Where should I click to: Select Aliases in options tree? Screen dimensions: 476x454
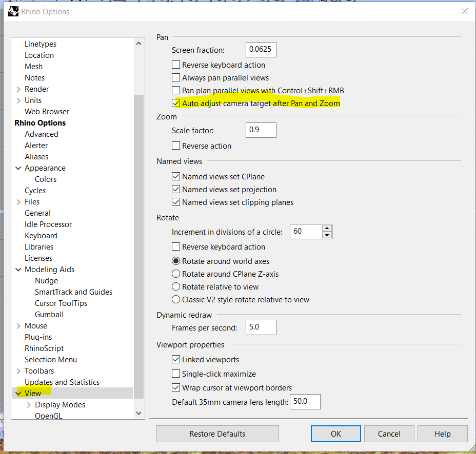[x=36, y=156]
